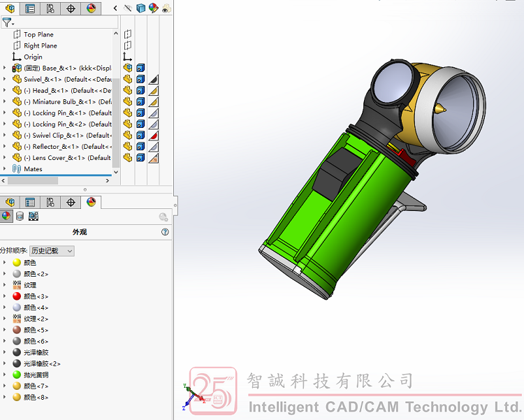Viewport: 524px width, 420px height.
Task: Toggle visibility of Base in display pane
Action: point(128,68)
